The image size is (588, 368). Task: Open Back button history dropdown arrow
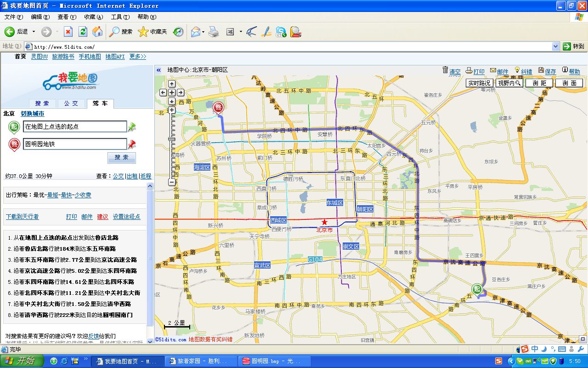34,32
